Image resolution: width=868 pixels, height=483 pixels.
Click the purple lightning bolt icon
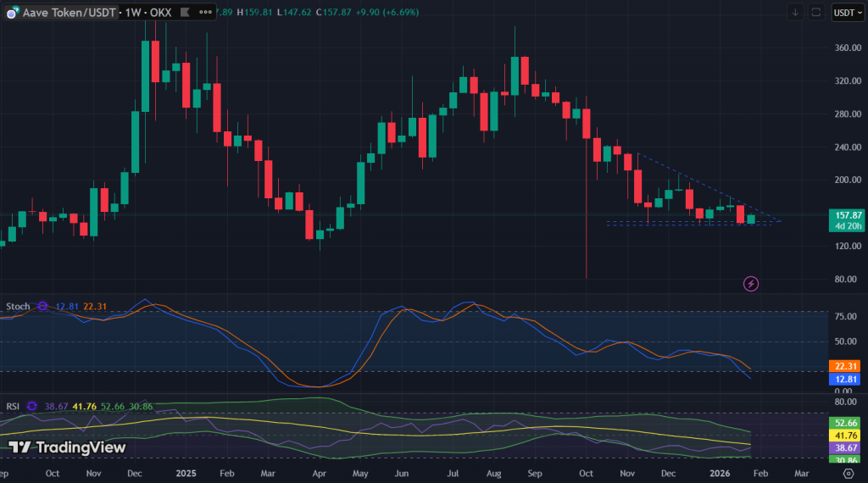(750, 284)
